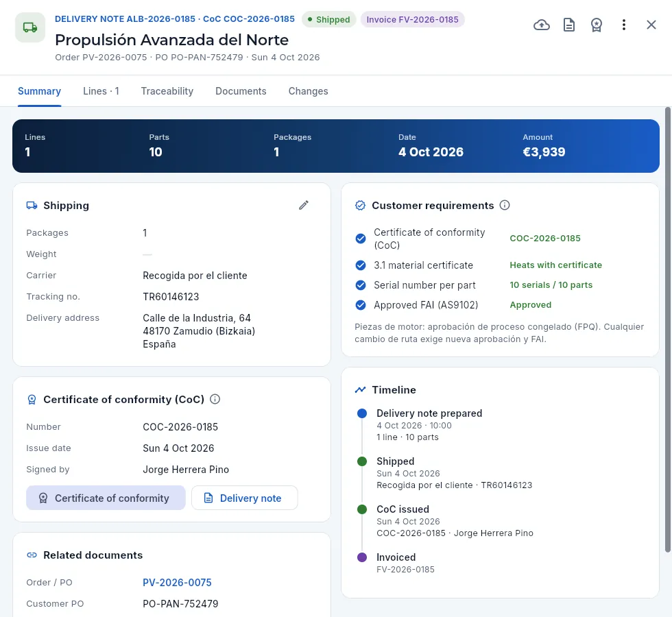Click check icon beside Approved FAI (AS9102)
This screenshot has width=672, height=617.
[x=361, y=305]
